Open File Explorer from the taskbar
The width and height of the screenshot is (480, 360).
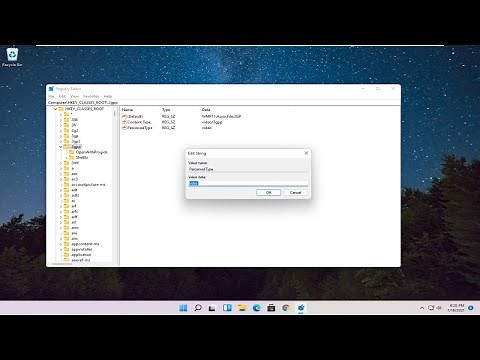tap(242, 308)
